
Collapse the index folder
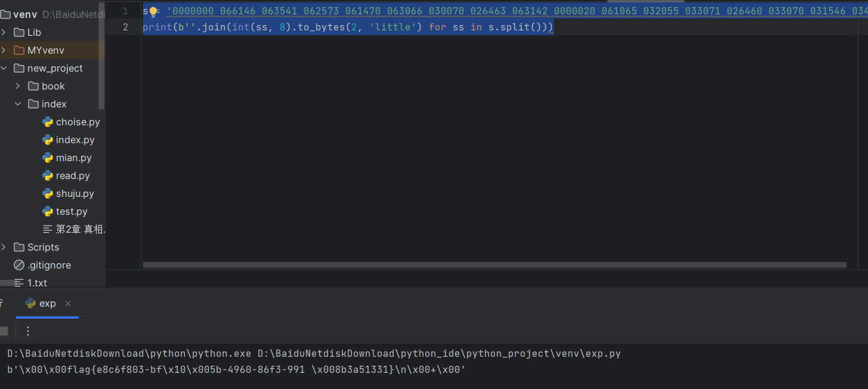(x=18, y=104)
